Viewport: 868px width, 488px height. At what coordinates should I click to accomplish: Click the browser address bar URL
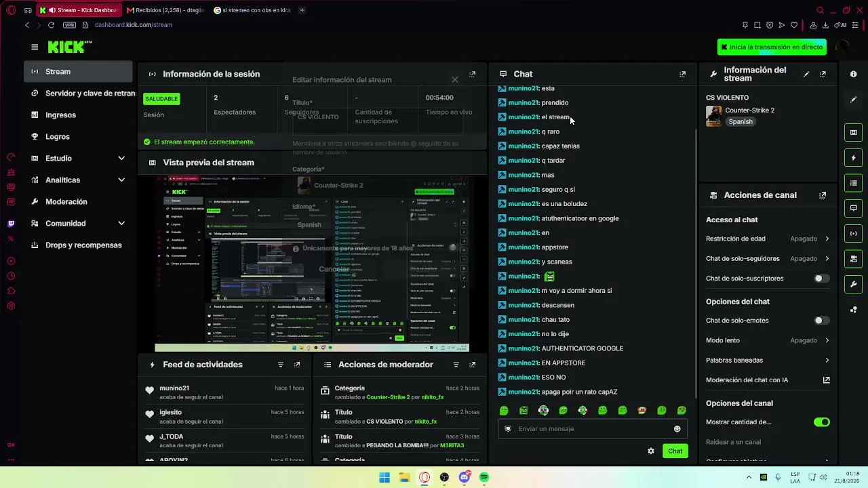pos(134,25)
